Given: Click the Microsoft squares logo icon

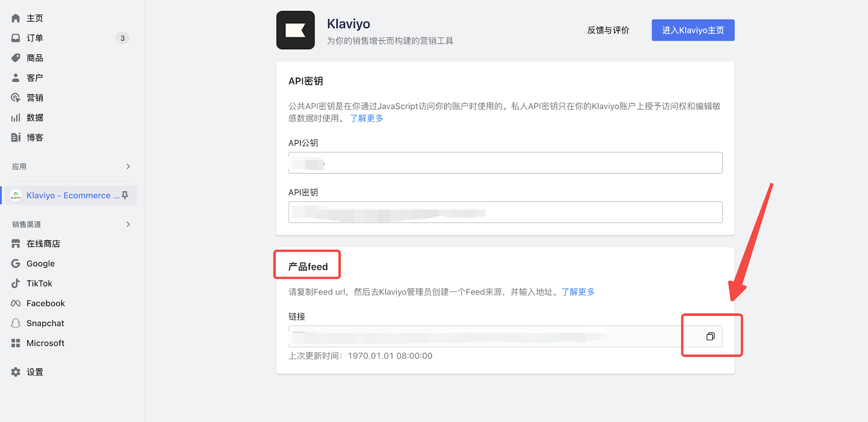Looking at the screenshot, I should click(16, 343).
